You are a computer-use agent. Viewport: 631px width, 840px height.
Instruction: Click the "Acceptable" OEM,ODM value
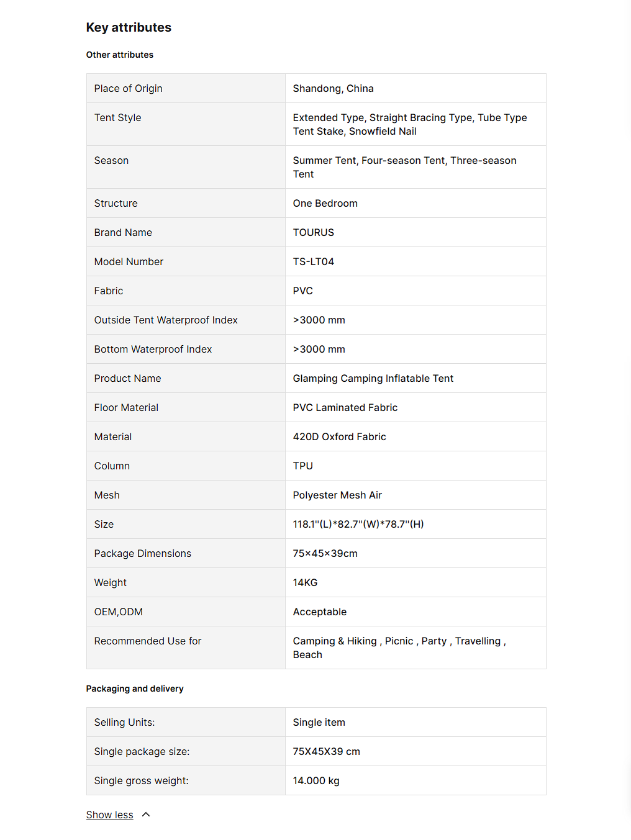pyautogui.click(x=319, y=612)
